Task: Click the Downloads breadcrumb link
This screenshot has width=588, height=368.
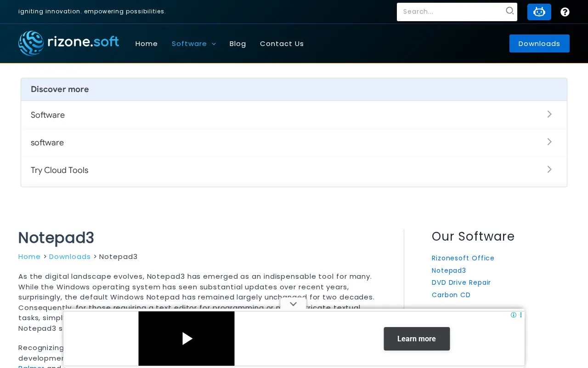Action: tap(70, 257)
